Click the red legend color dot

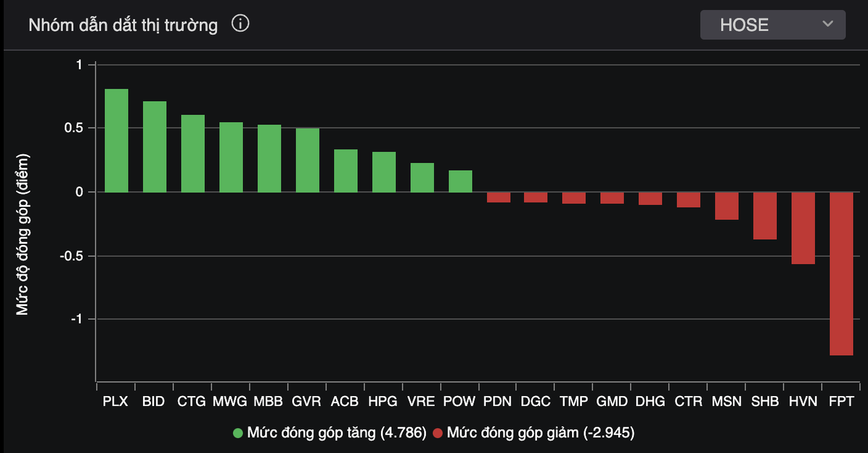[x=438, y=433]
